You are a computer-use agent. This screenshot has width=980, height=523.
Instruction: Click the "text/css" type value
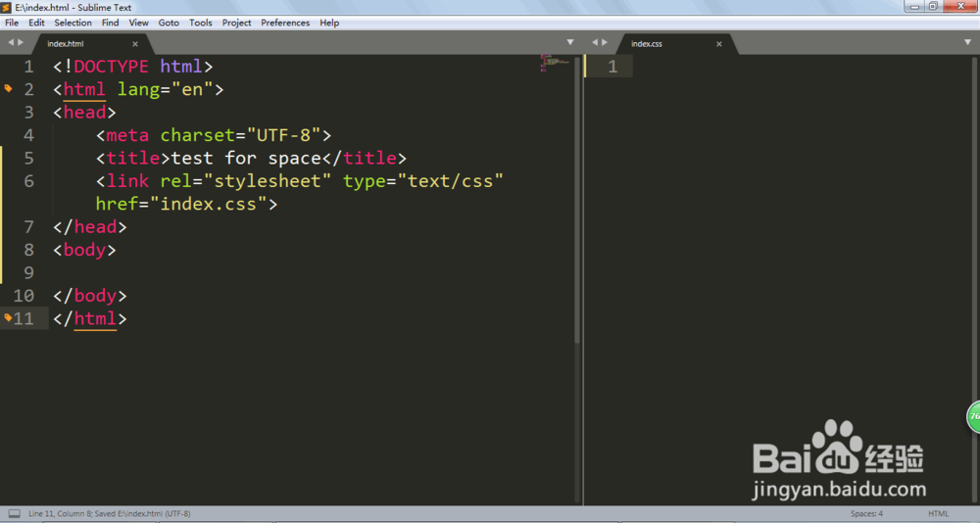[451, 181]
